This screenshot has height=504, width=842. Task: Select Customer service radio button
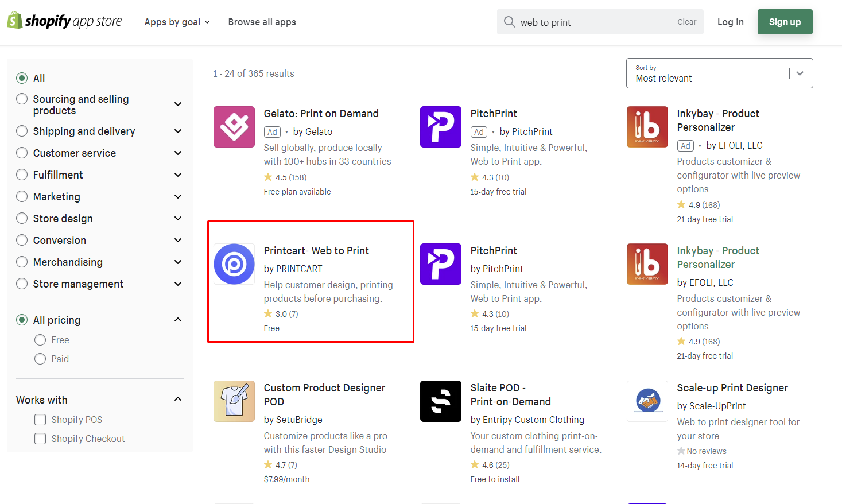[x=22, y=153]
